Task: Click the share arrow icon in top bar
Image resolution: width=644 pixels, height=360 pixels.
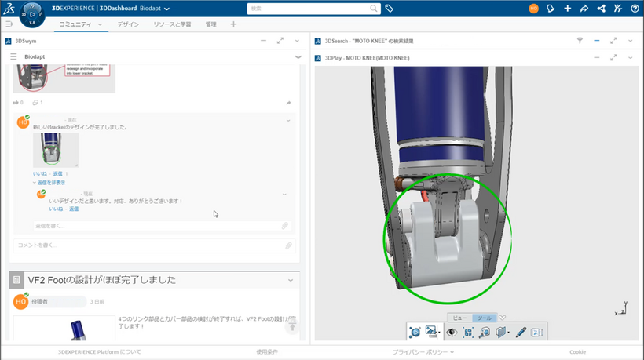Action: coord(584,8)
